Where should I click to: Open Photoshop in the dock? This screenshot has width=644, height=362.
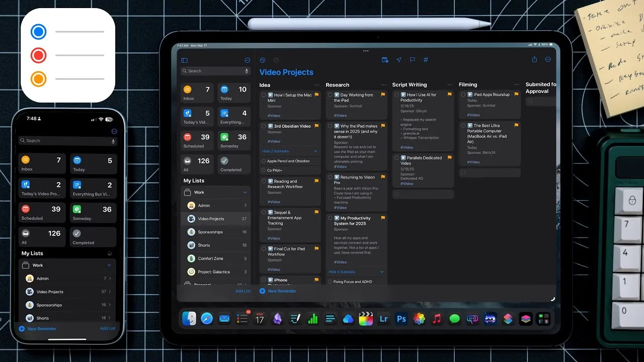(401, 318)
